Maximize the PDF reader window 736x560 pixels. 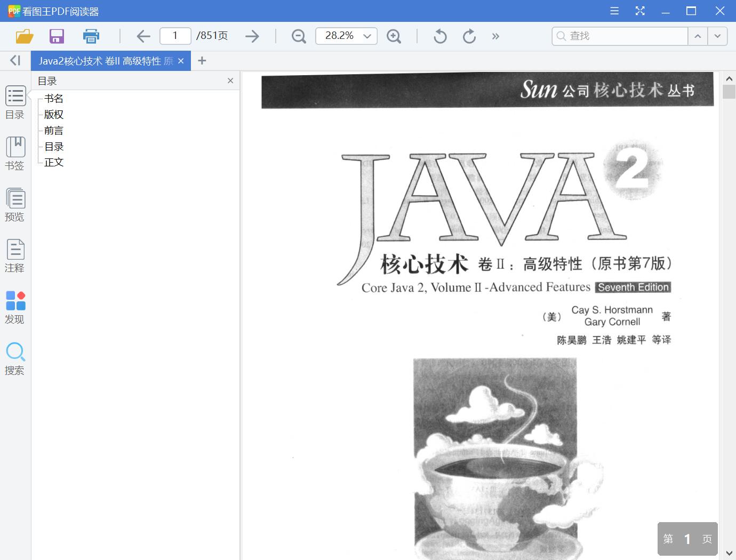pos(691,11)
